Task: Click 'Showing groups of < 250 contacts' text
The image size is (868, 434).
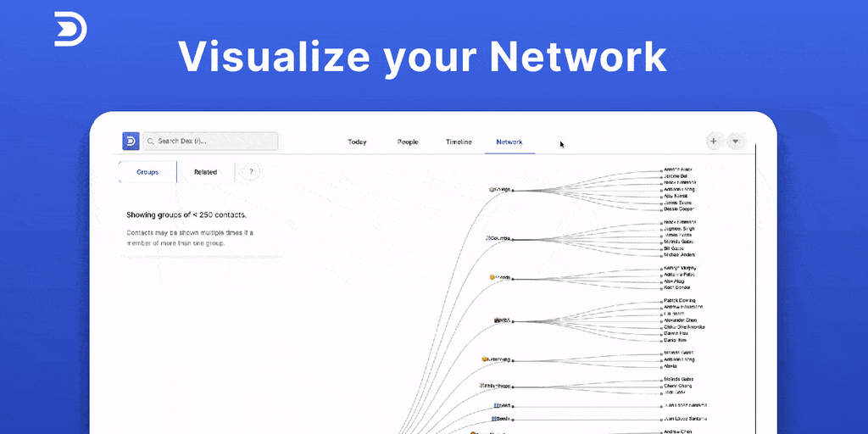Action: 186,214
